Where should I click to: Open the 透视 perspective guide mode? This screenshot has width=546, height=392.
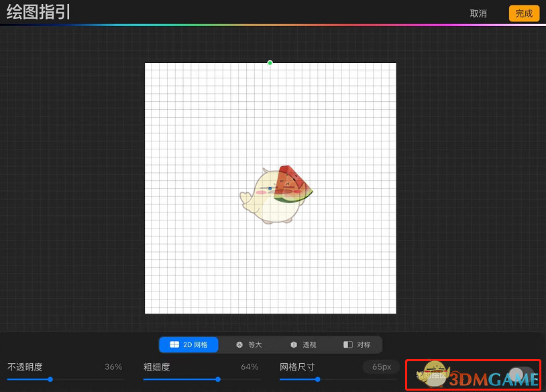coord(303,344)
